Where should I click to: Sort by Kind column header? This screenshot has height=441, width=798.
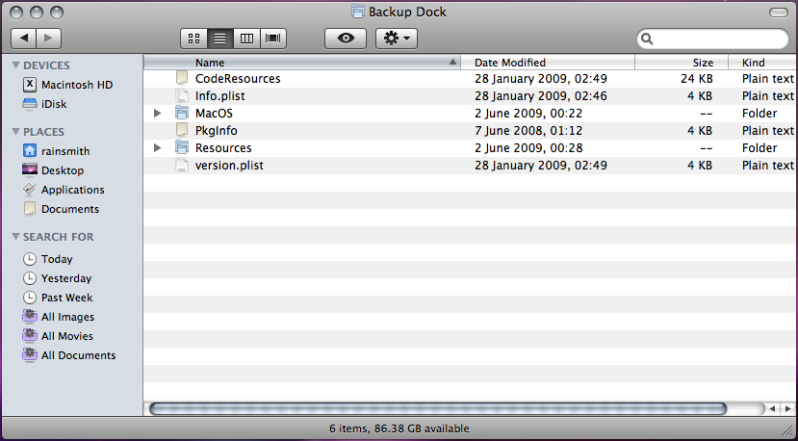763,63
